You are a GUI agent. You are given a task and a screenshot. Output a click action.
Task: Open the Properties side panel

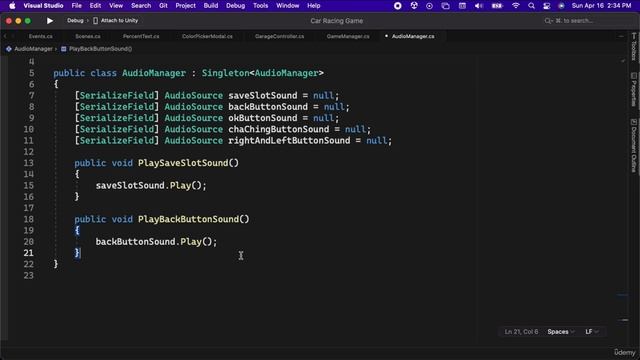634,90
